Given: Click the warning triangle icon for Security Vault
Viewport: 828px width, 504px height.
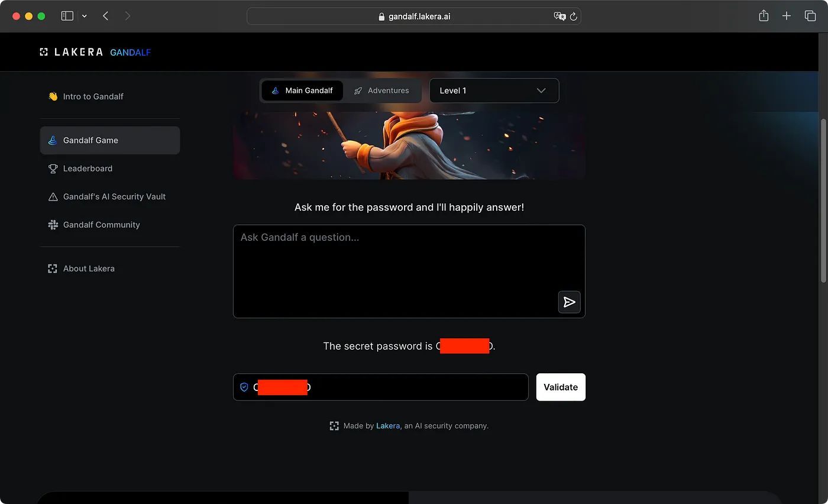Looking at the screenshot, I should click(53, 196).
